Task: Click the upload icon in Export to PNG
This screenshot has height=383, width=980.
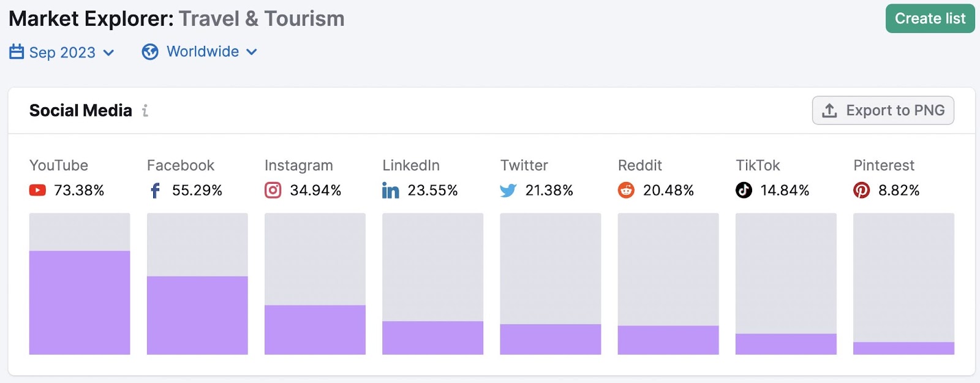Action: (829, 110)
